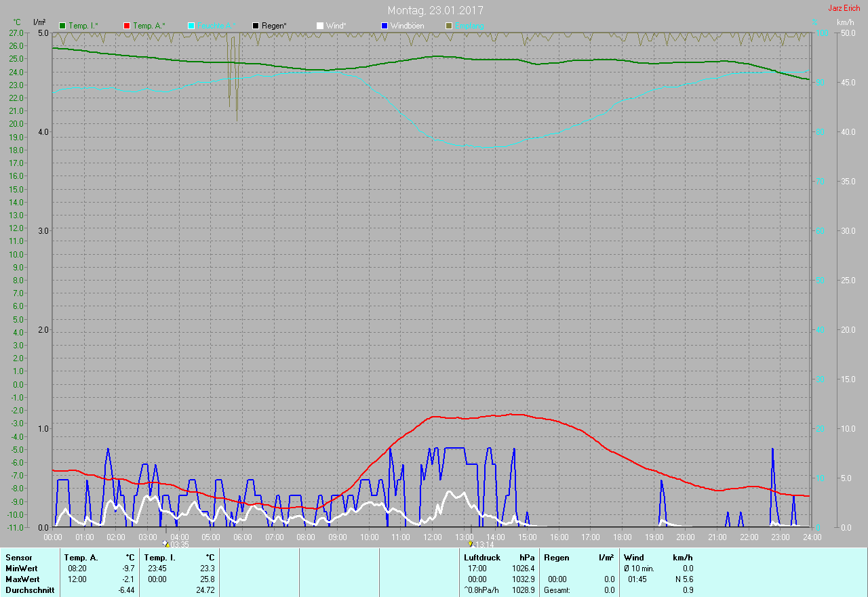
Task: Click the Regen legend label
Action: (x=274, y=26)
